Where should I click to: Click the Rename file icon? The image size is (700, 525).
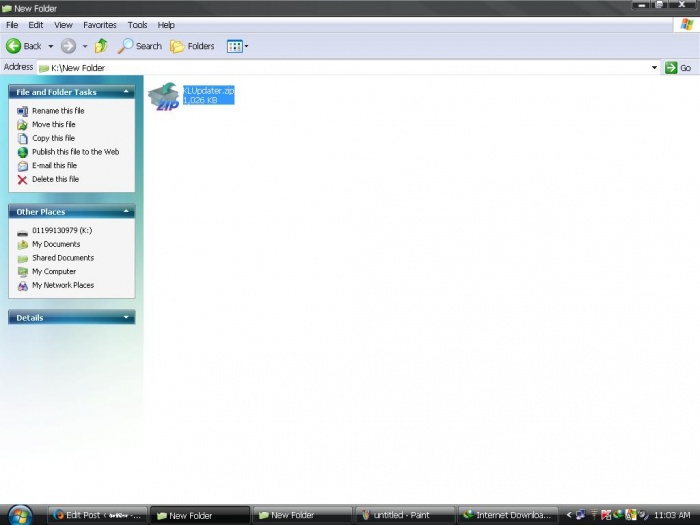22,111
